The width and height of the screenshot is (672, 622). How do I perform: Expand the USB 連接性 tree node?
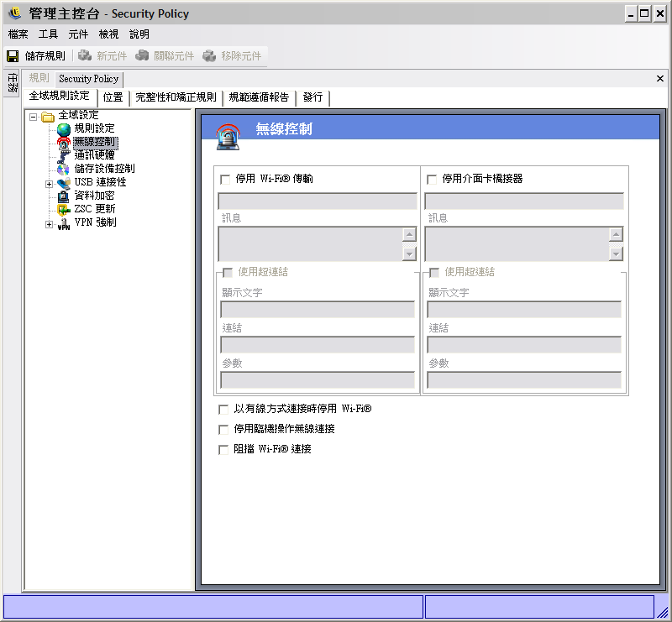pyautogui.click(x=49, y=184)
